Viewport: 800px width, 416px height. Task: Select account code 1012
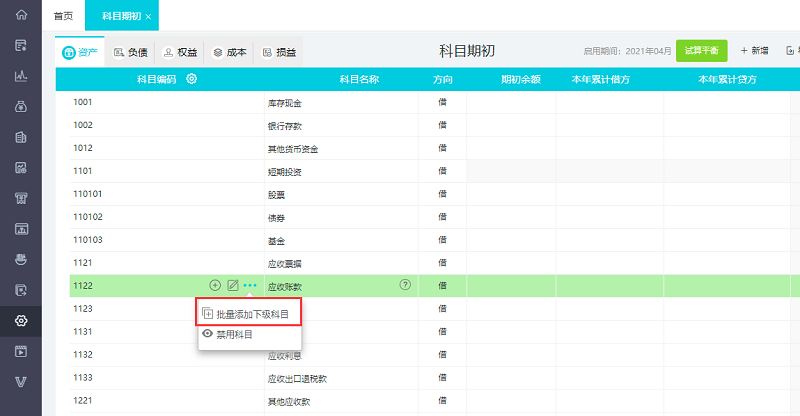tap(83, 148)
